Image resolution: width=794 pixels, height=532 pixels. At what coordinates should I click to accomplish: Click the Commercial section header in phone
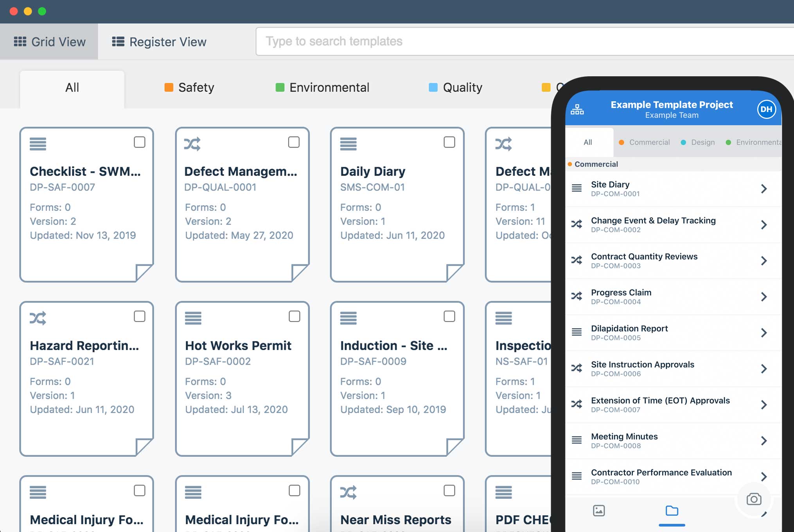[673, 164]
